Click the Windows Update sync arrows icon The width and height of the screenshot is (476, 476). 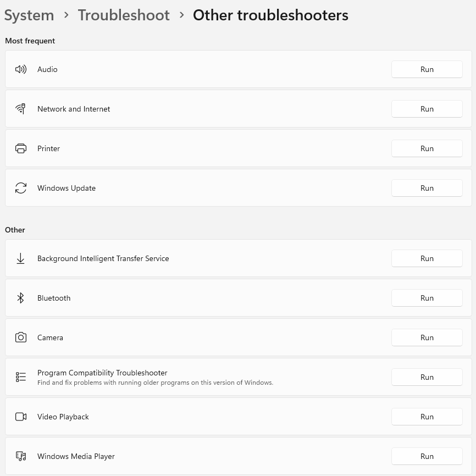(21, 188)
